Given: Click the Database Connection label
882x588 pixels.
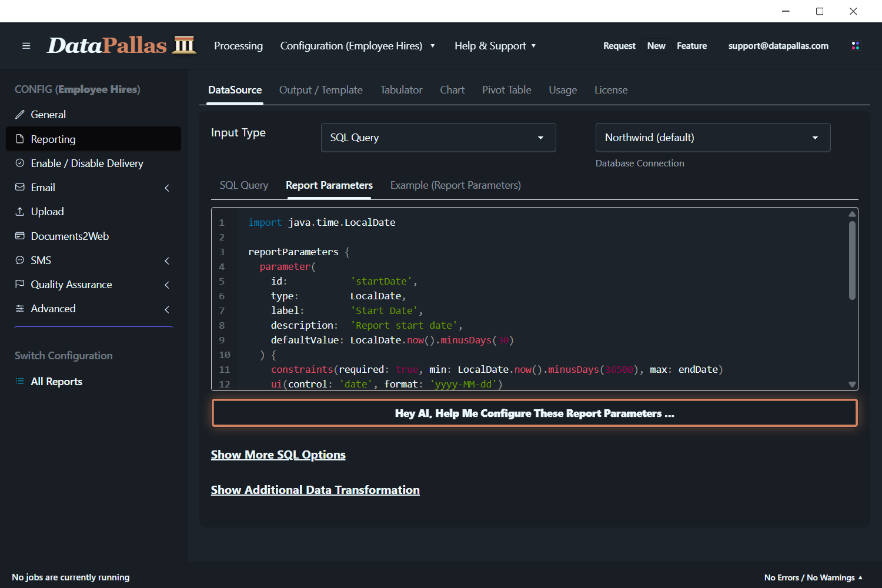Looking at the screenshot, I should pos(640,163).
